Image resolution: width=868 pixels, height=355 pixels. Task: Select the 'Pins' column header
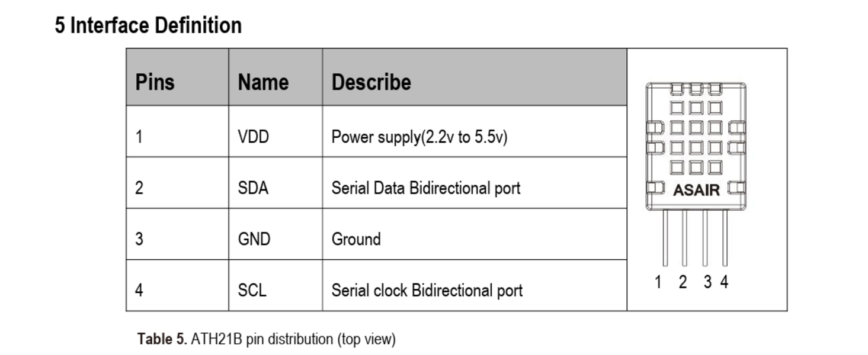[x=177, y=78]
